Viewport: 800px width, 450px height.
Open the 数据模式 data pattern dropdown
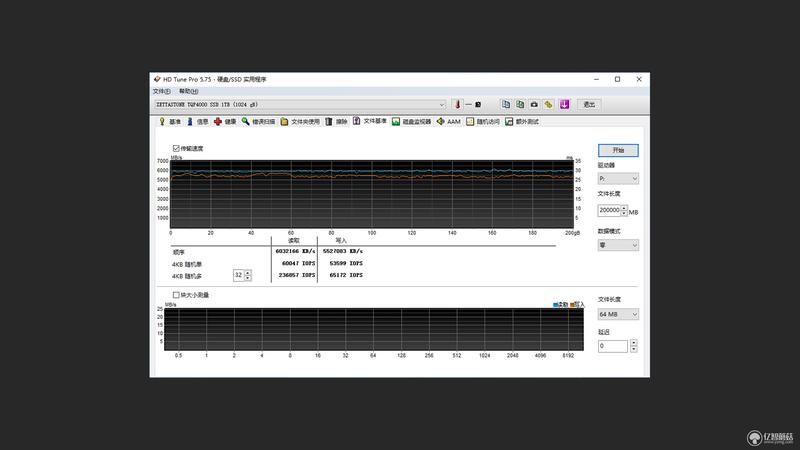(x=618, y=245)
